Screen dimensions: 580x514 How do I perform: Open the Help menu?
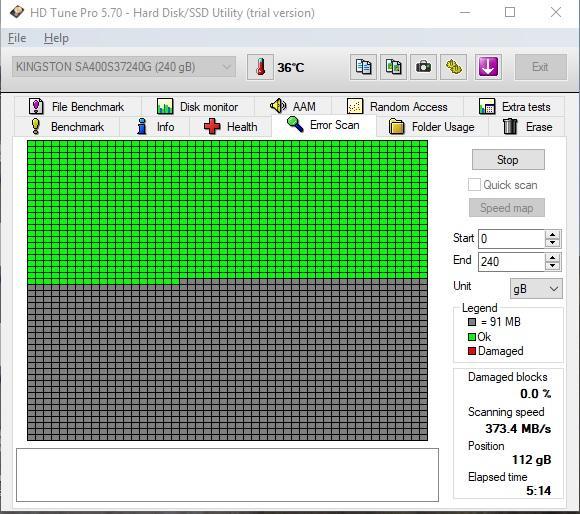point(56,38)
